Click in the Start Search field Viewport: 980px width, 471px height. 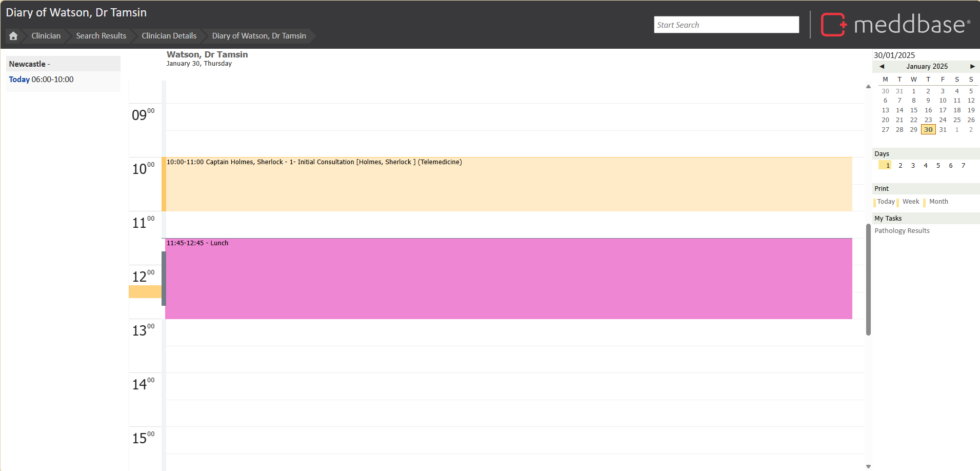(x=726, y=25)
